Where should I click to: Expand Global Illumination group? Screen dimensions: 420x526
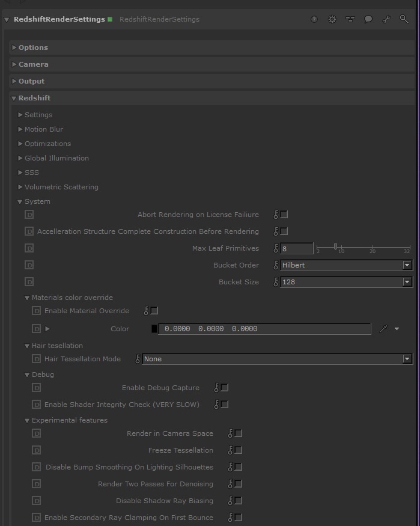click(20, 158)
